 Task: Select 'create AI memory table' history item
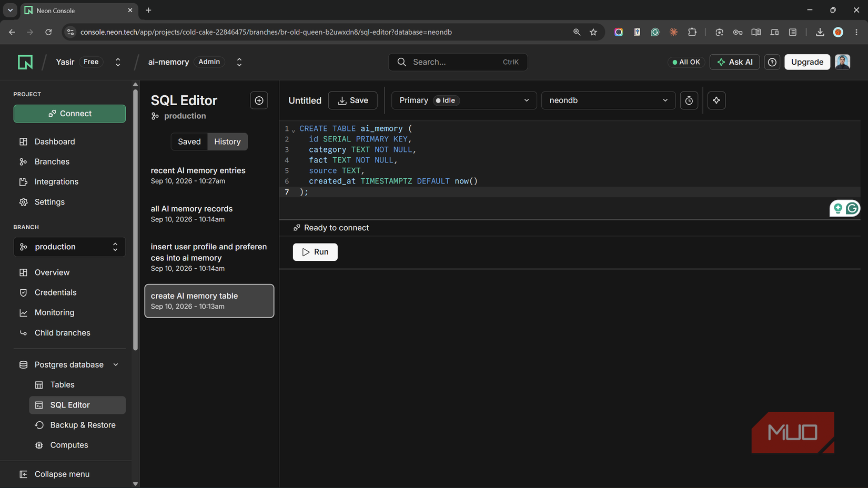tap(209, 301)
